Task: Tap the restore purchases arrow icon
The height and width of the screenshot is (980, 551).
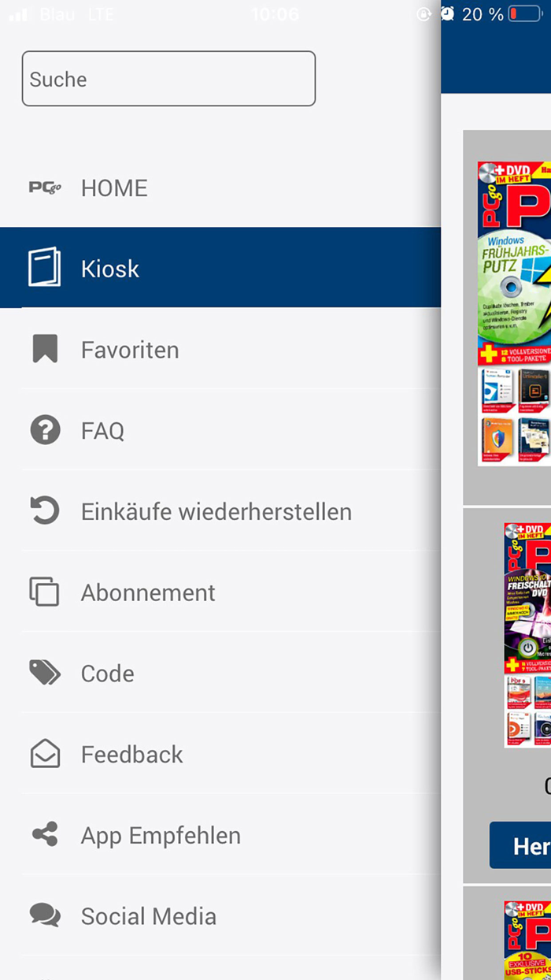Action: pyautogui.click(x=45, y=510)
